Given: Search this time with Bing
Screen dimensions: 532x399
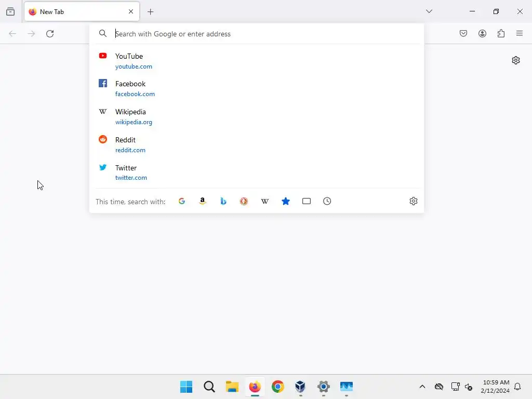Looking at the screenshot, I should (223, 201).
